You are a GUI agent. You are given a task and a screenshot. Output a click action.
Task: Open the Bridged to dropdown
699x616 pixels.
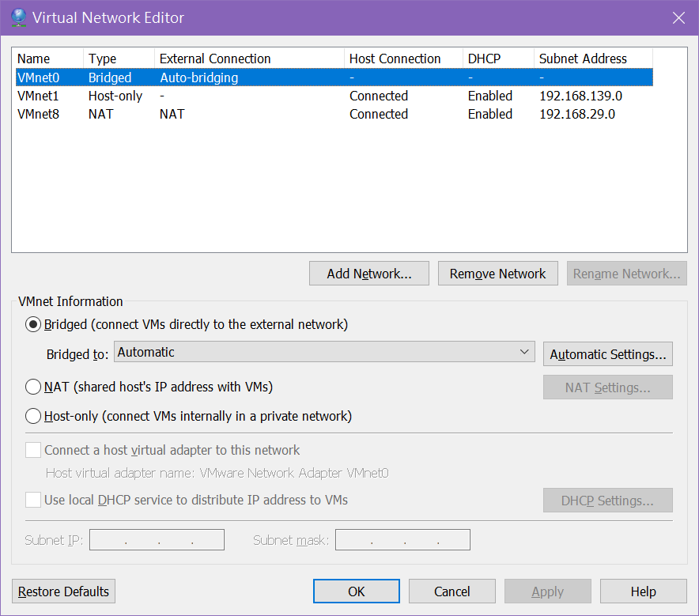tap(324, 352)
